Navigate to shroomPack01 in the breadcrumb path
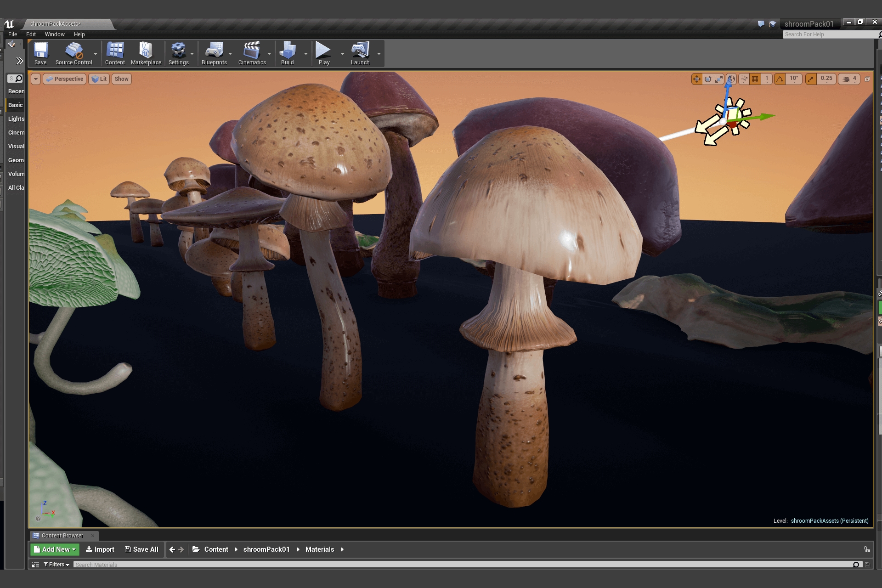 click(x=266, y=549)
